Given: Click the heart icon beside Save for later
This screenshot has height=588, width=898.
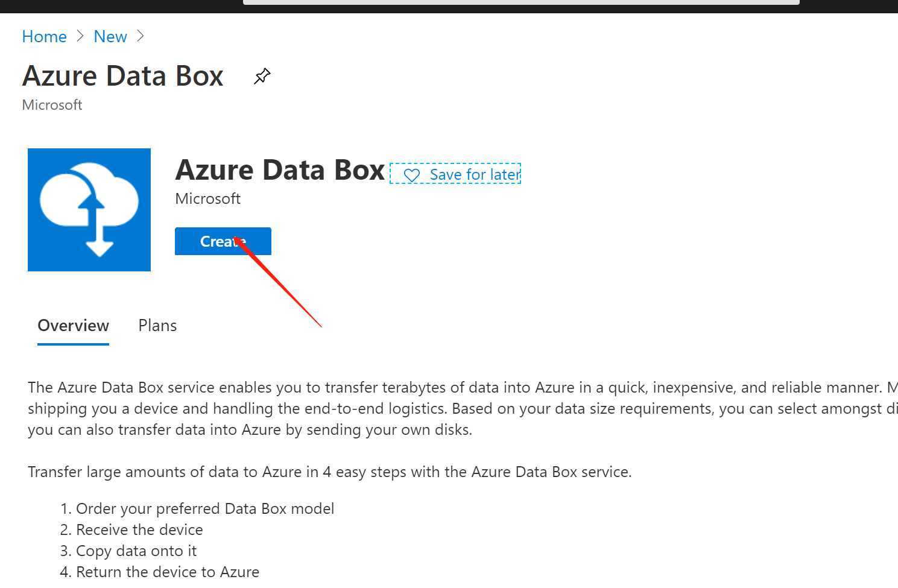Looking at the screenshot, I should (411, 175).
